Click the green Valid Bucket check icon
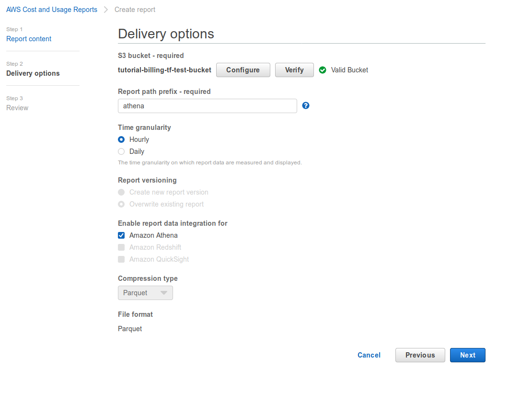This screenshot has height=393, width=532. tap(323, 70)
